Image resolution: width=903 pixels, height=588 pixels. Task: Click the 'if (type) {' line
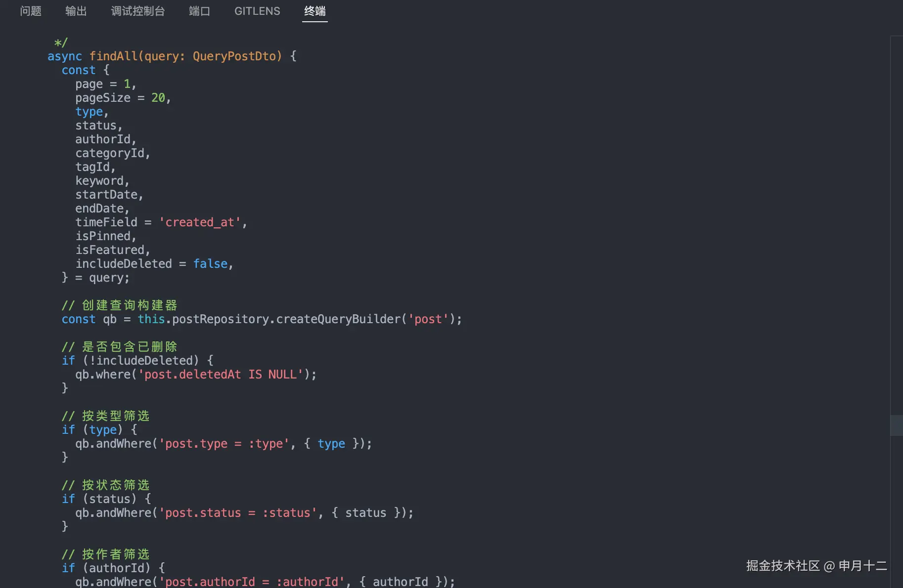99,430
